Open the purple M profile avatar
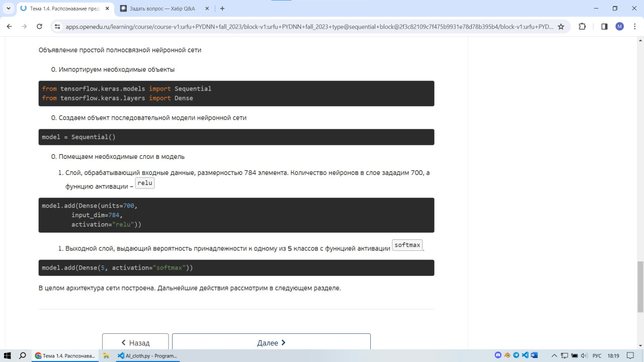The width and height of the screenshot is (644, 362). point(619,27)
